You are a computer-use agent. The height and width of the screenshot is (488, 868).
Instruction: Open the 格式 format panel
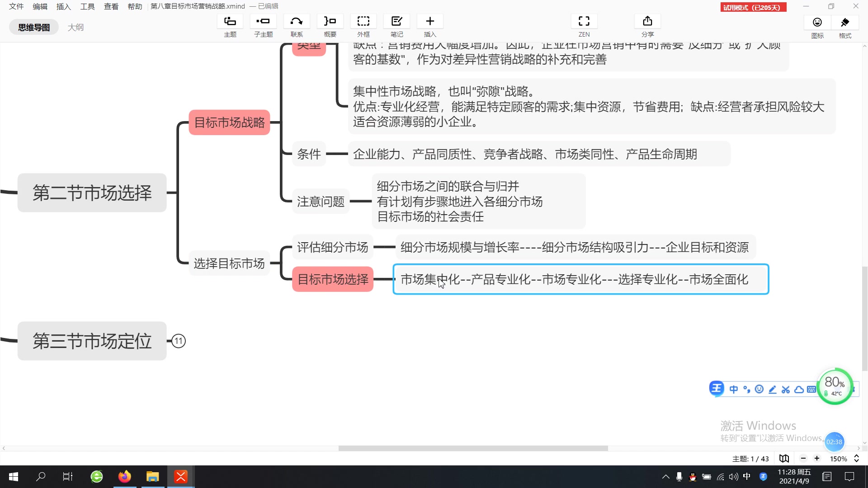pos(845,23)
